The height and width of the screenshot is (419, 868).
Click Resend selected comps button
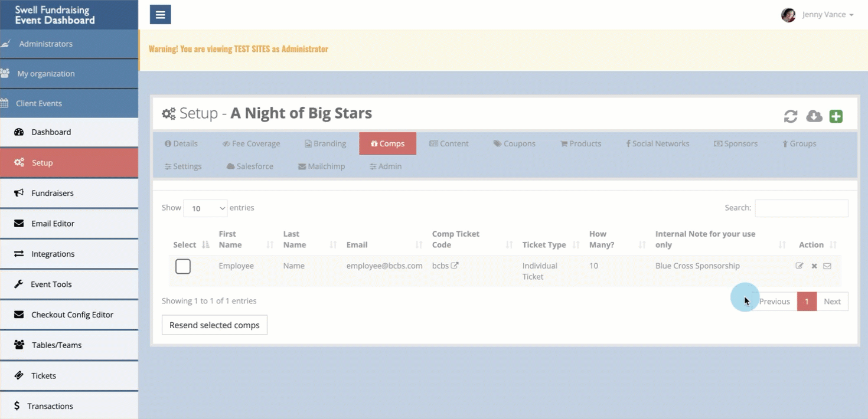coord(214,325)
